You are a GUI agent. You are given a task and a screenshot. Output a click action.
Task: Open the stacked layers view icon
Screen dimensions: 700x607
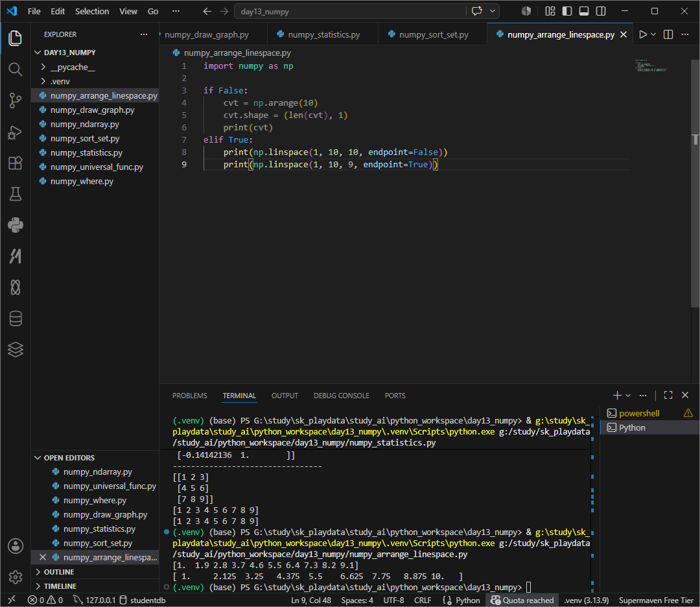[15, 350]
